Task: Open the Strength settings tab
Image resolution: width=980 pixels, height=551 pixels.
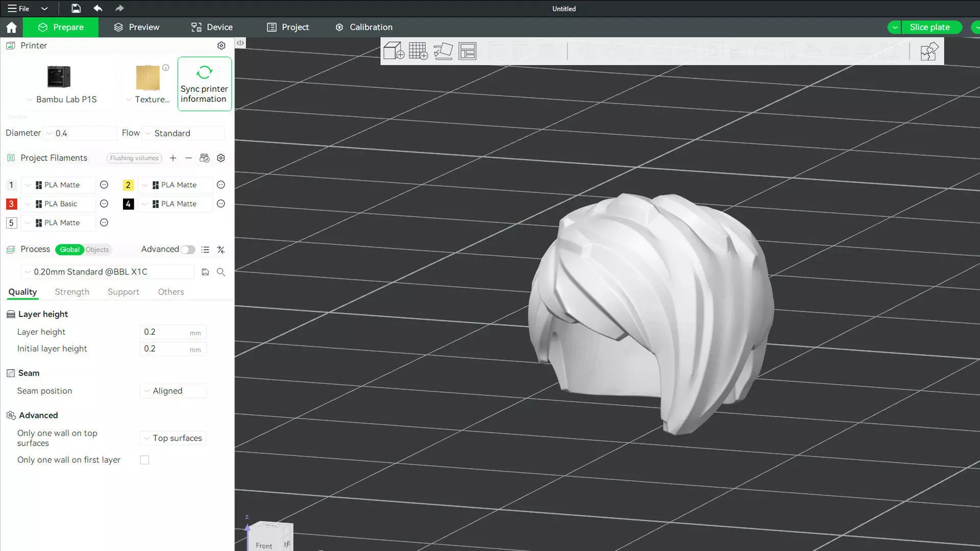Action: coord(72,292)
